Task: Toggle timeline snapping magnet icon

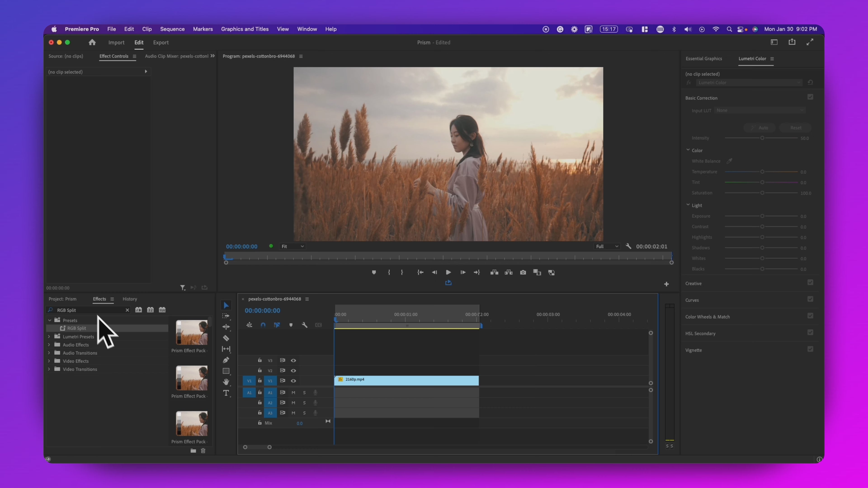Action: (263, 325)
